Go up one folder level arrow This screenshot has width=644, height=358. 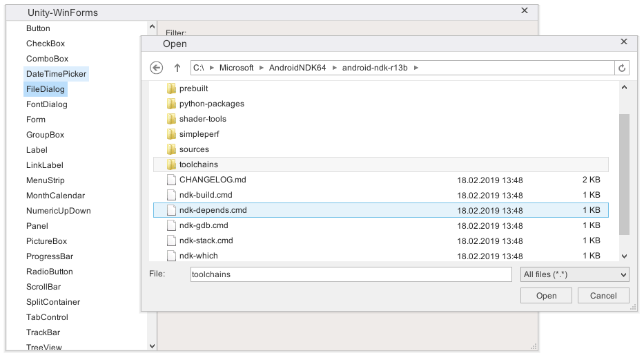coord(177,68)
